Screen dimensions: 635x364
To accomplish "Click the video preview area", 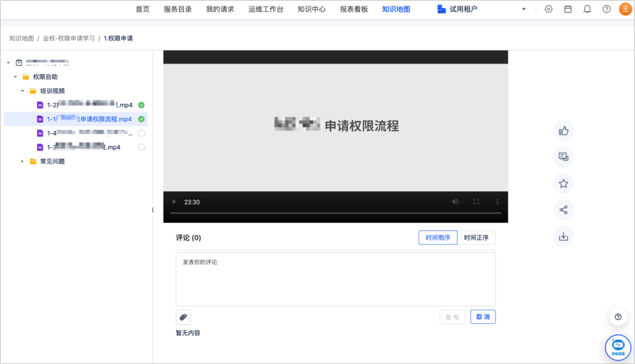I will (336, 128).
